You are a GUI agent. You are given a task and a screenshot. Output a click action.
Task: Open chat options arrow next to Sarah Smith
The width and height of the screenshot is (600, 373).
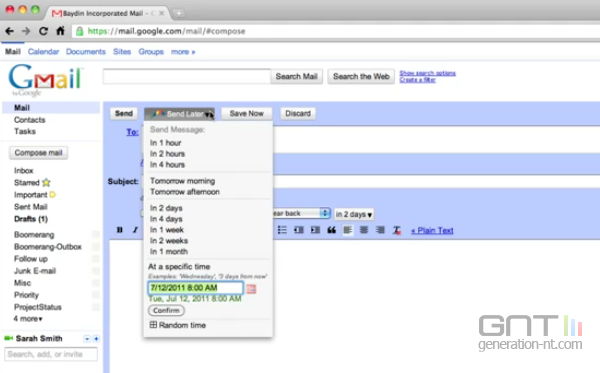point(87,339)
